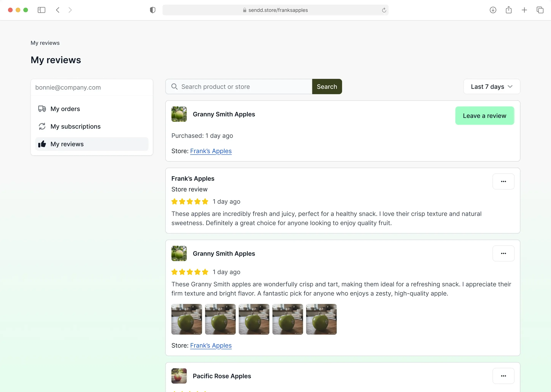The height and width of the screenshot is (392, 551).
Task: Click bonnie@company.com account email
Action: [68, 87]
